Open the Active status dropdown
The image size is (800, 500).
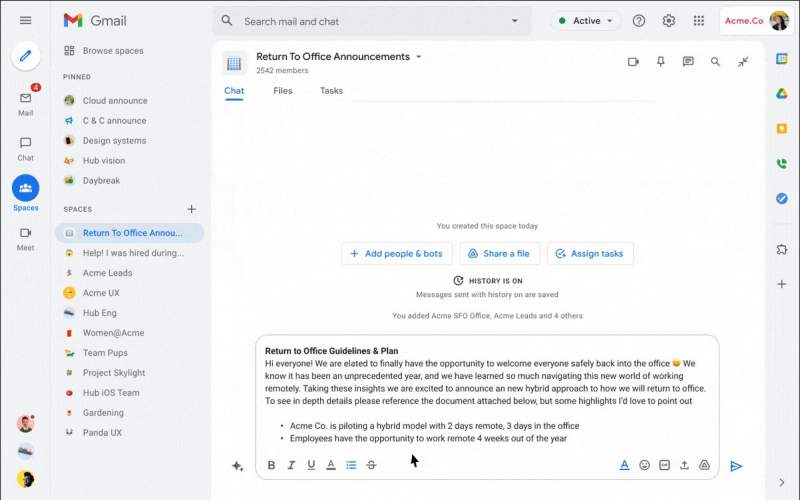coord(586,21)
